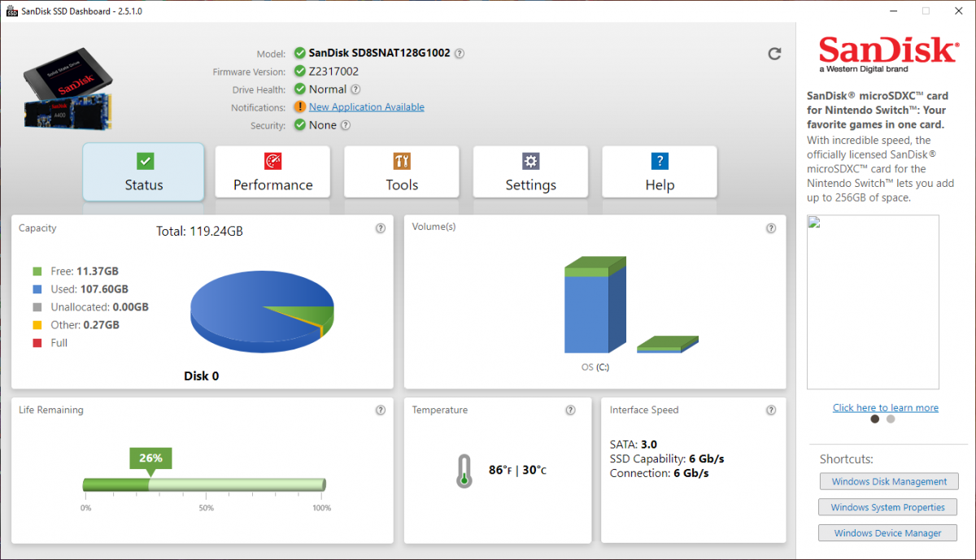The width and height of the screenshot is (976, 560).
Task: Switch to the Status tab
Action: (143, 171)
